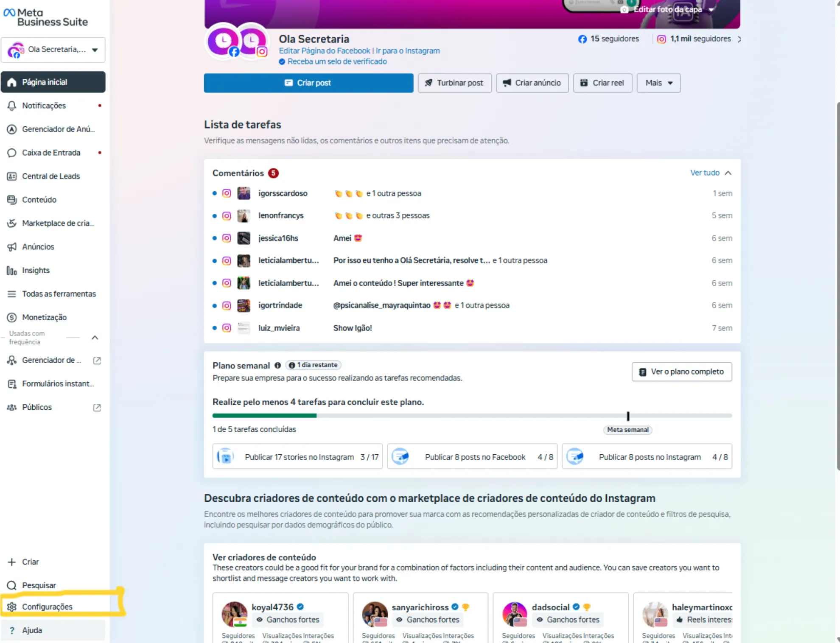Click the Insights bar chart icon
The image size is (840, 643).
(x=12, y=271)
